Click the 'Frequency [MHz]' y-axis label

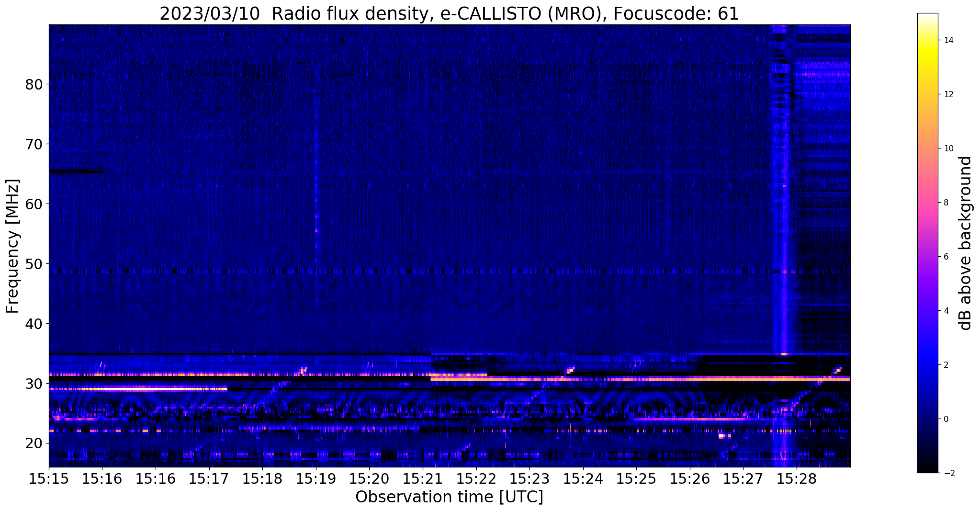(13, 246)
